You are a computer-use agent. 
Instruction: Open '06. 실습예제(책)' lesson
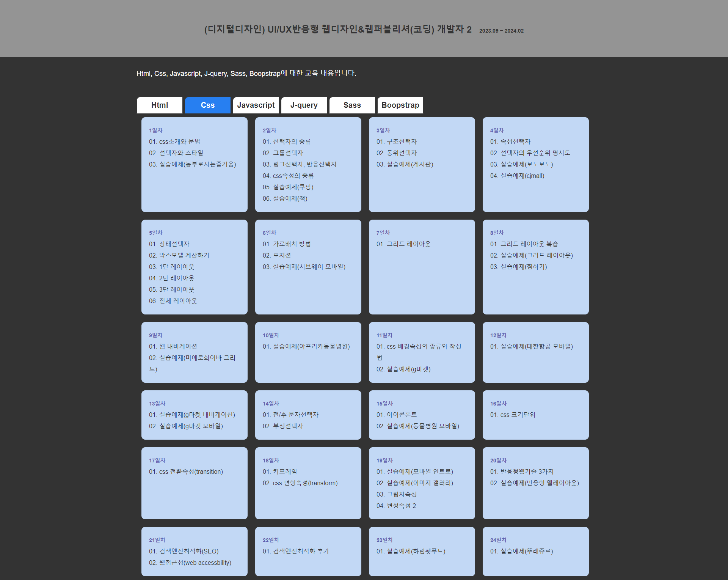(285, 198)
